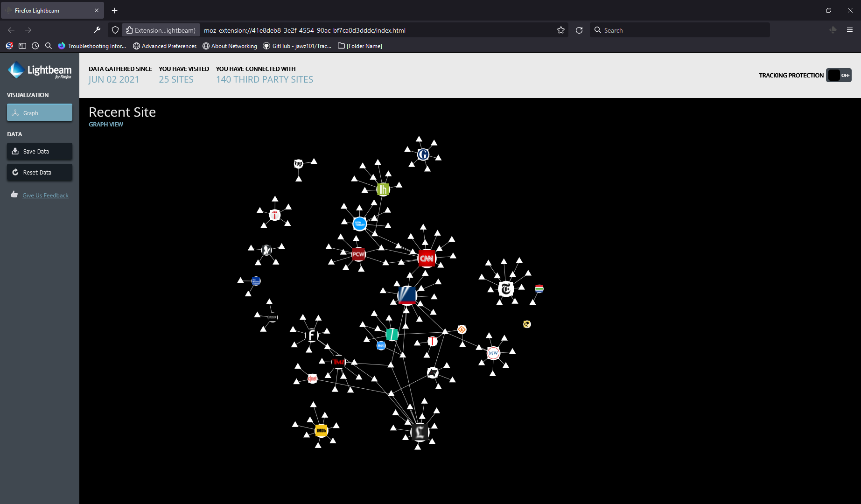Click the dark blue small node at left
861x504 pixels.
click(x=256, y=281)
